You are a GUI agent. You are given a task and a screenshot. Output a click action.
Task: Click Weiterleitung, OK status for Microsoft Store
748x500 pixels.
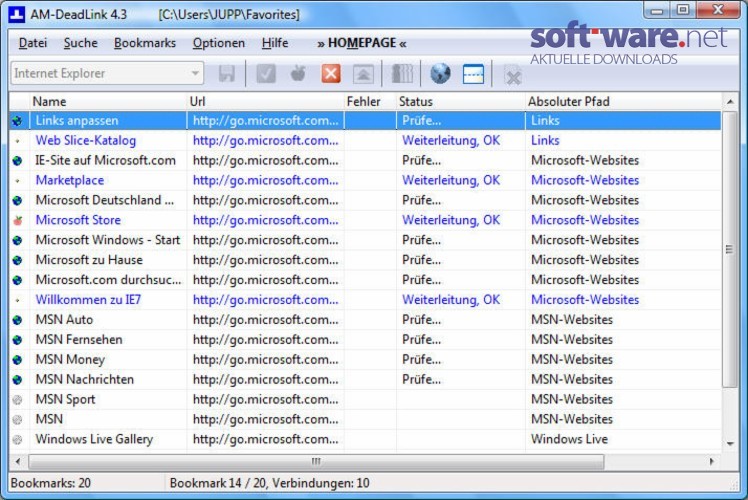click(451, 220)
